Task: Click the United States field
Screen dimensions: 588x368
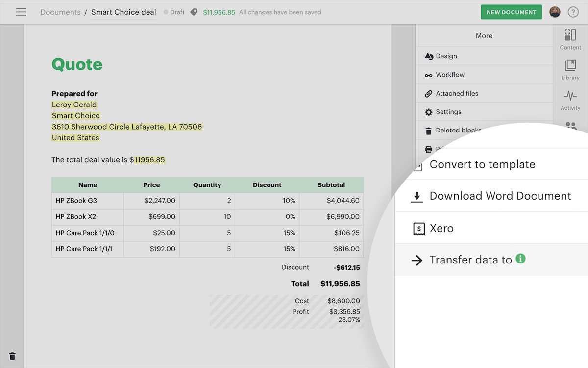Action: (x=75, y=138)
